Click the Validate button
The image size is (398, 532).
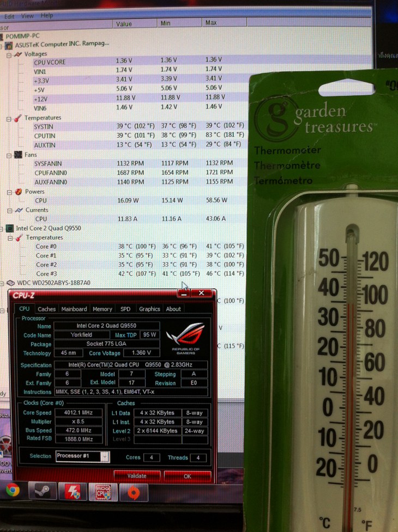[137, 475]
